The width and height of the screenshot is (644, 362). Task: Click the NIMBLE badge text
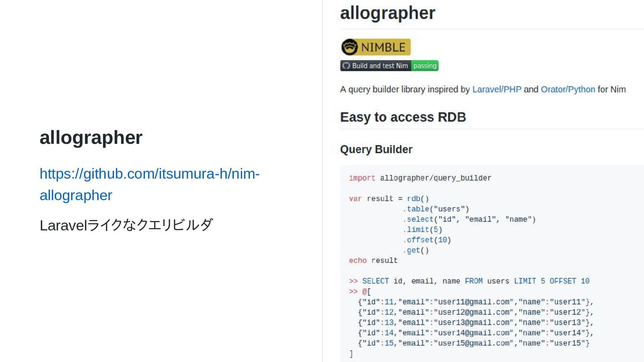383,47
